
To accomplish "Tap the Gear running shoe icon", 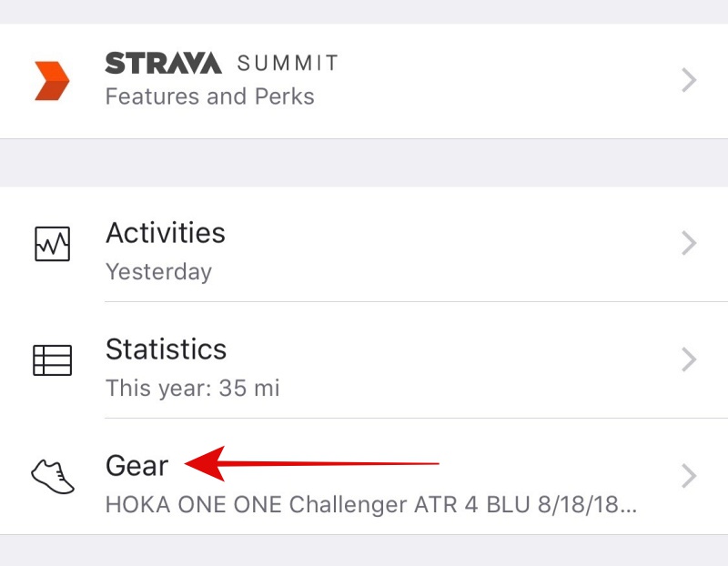I will click(53, 477).
